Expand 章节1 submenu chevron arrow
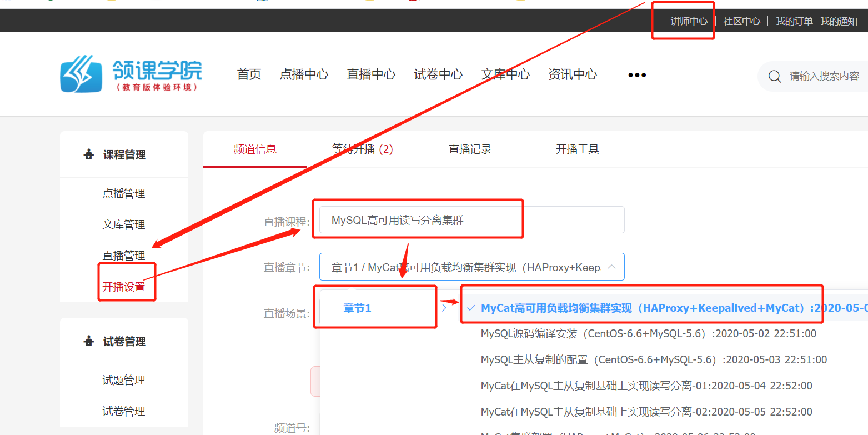Screen dimensions: 868x435 point(444,308)
